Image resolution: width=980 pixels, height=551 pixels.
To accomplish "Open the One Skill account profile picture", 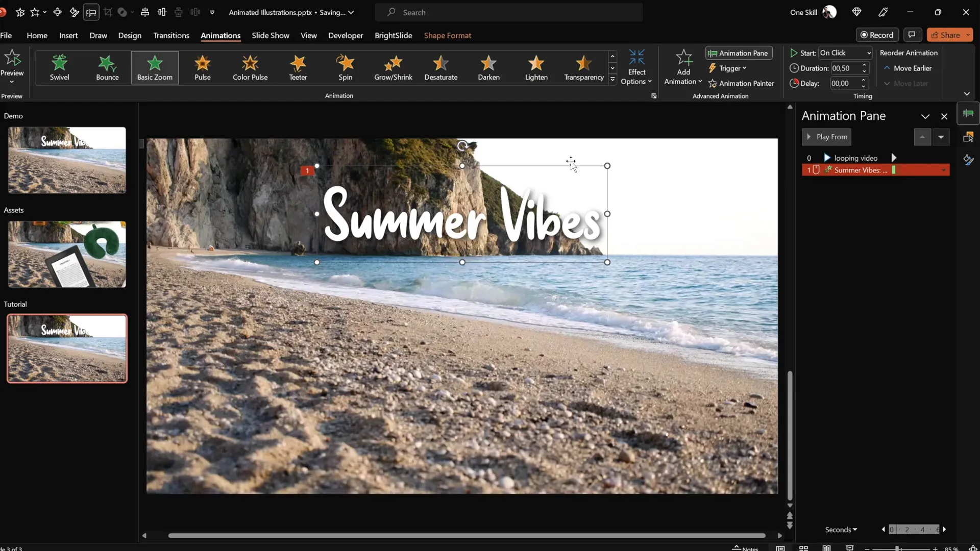I will [x=830, y=12].
